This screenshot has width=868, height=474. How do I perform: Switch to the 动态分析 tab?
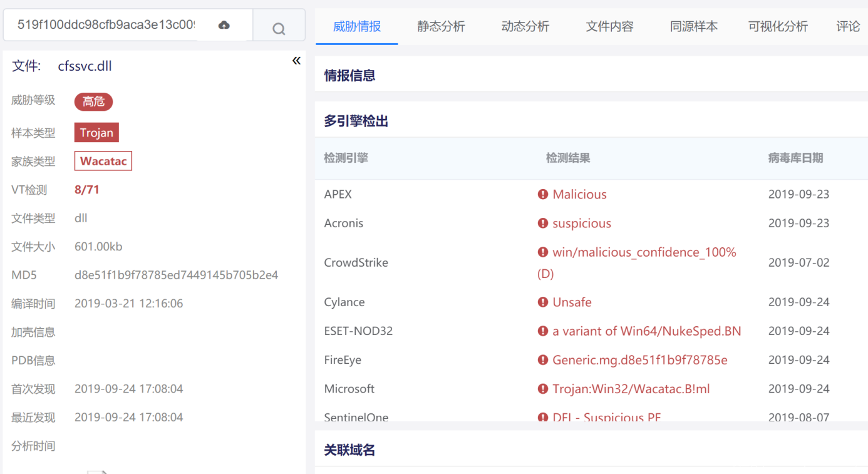525,26
